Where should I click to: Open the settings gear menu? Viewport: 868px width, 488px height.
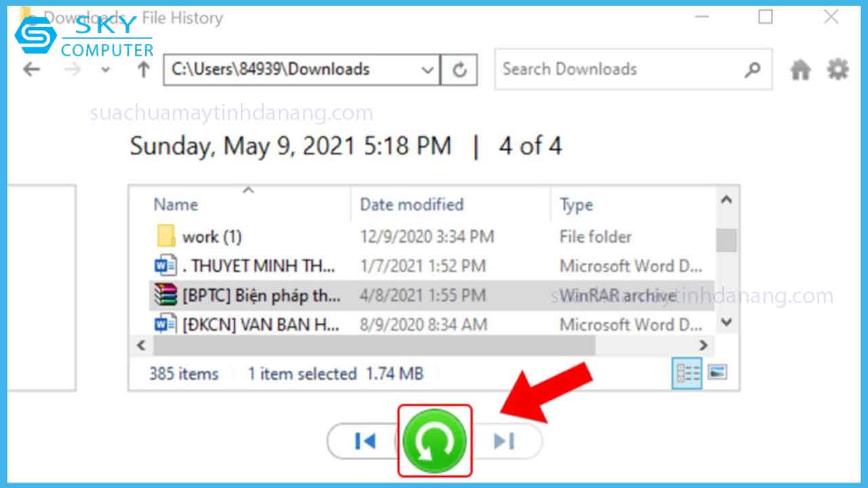coord(838,69)
